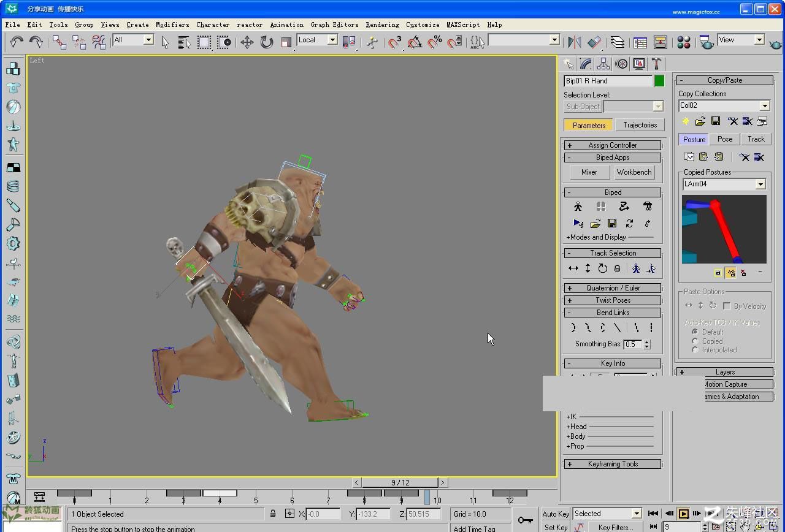Click the time slider showing 9 / 12
This screenshot has width=785, height=532.
400,483
